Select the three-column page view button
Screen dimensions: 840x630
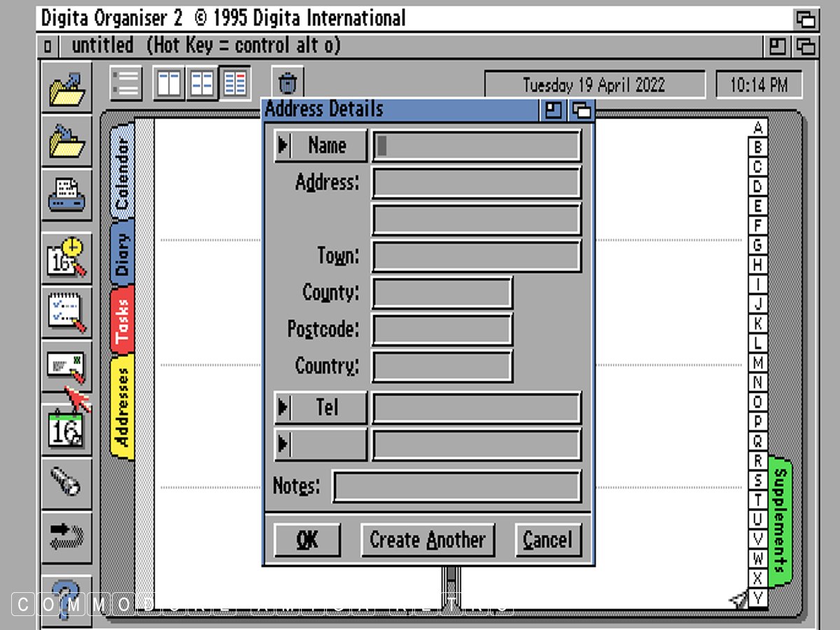pyautogui.click(x=235, y=84)
